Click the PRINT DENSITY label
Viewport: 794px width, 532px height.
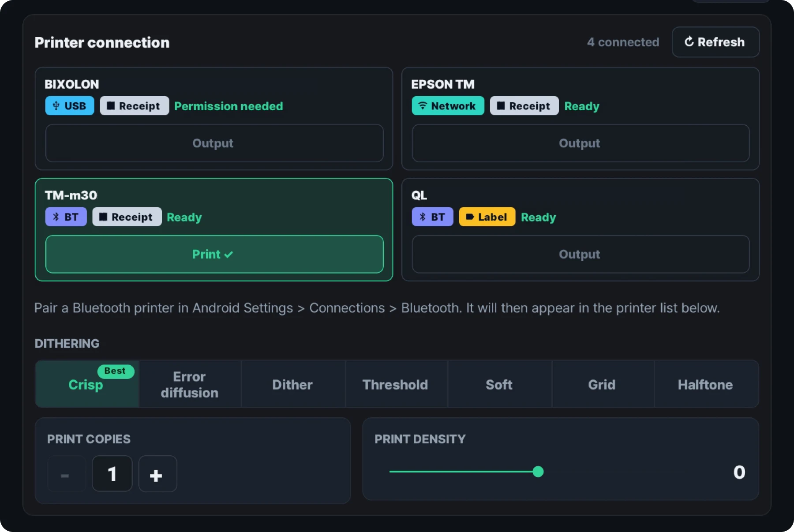click(420, 439)
